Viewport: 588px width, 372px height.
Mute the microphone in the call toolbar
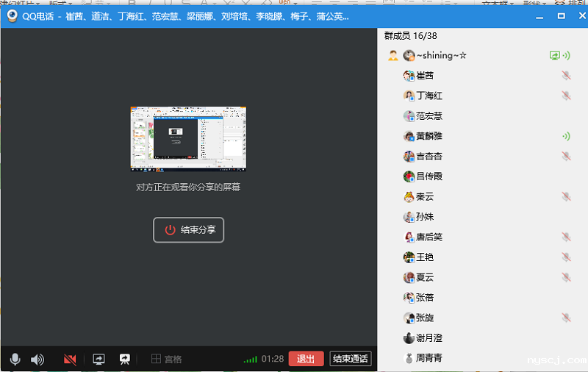click(15, 359)
